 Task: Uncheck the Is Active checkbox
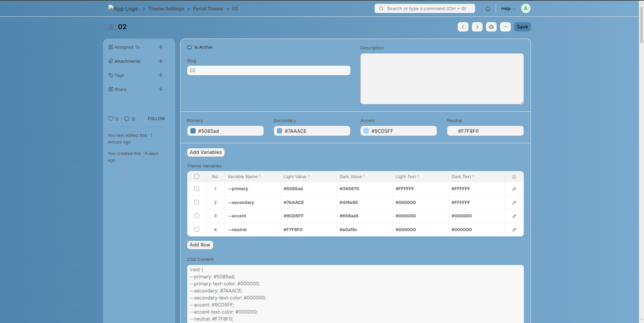[x=190, y=47]
